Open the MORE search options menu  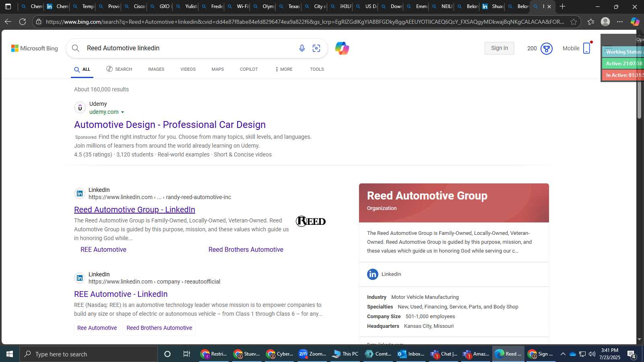pyautogui.click(x=284, y=69)
